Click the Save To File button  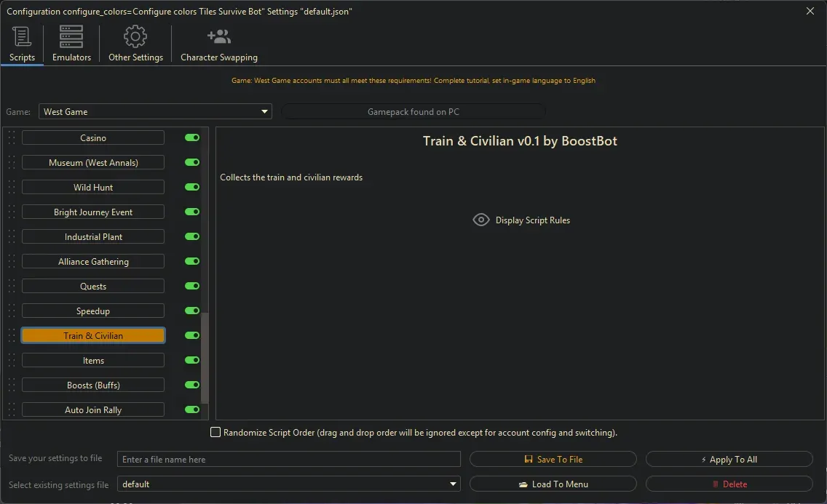pyautogui.click(x=553, y=460)
